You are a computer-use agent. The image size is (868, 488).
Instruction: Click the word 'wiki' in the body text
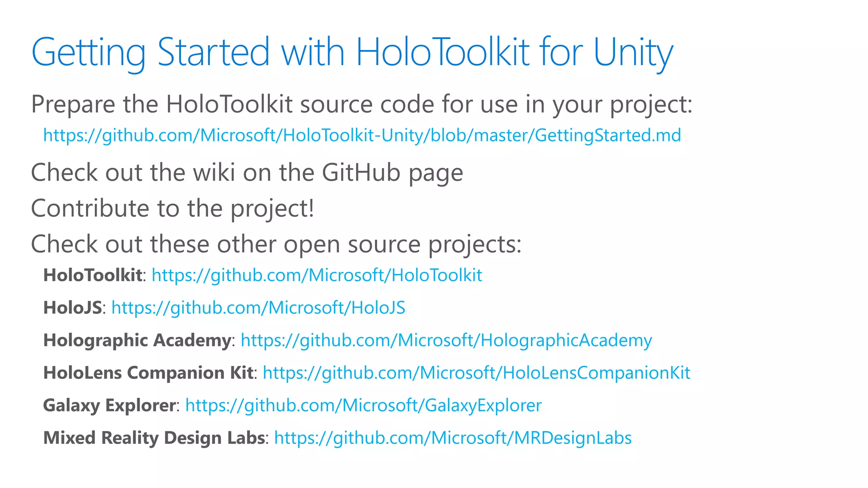point(214,173)
